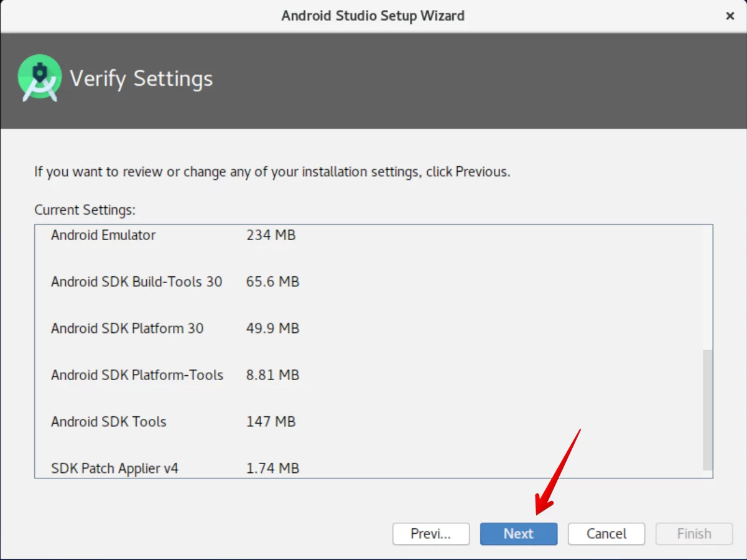Click the 49.9 MB size value
The height and width of the screenshot is (560, 747).
[x=272, y=329]
